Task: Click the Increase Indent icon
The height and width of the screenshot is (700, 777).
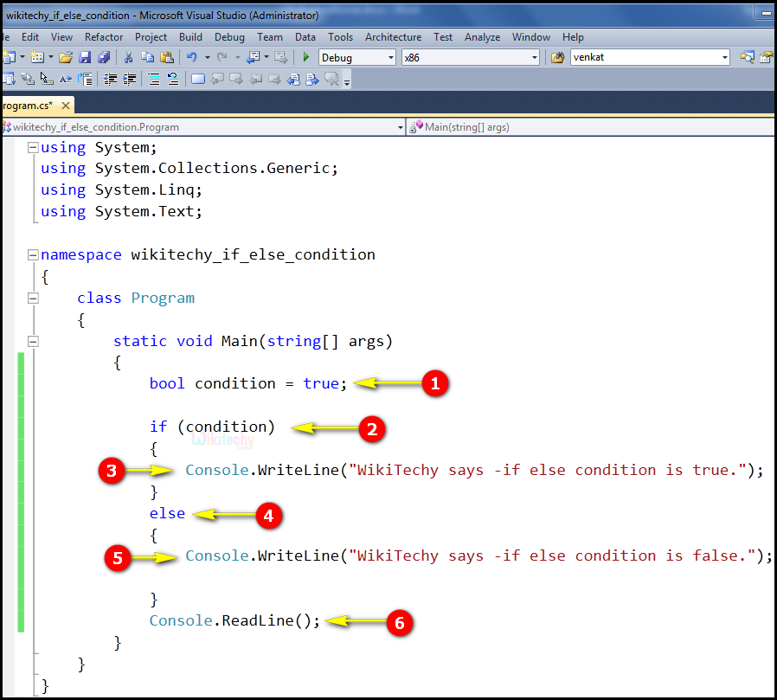Action: point(130,80)
